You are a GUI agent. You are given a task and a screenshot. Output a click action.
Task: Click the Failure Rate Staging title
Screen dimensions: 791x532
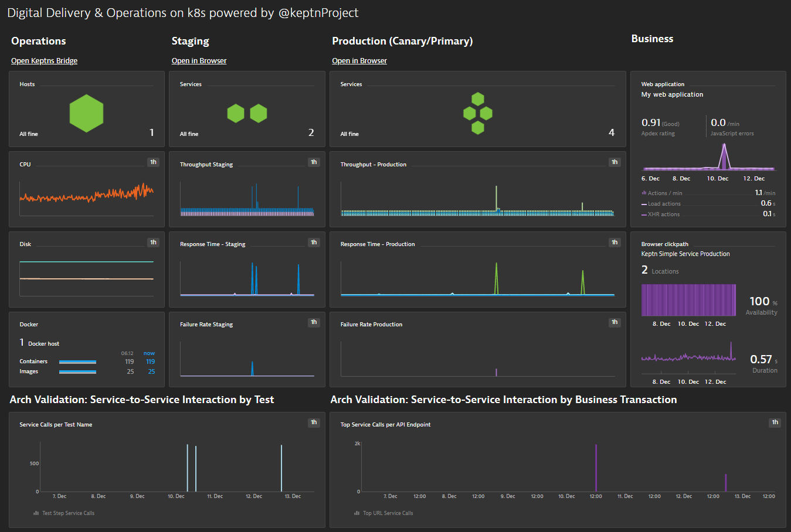(206, 325)
